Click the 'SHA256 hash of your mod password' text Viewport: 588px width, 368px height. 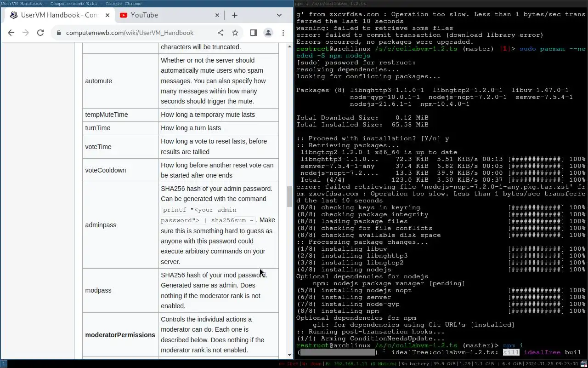click(x=214, y=275)
